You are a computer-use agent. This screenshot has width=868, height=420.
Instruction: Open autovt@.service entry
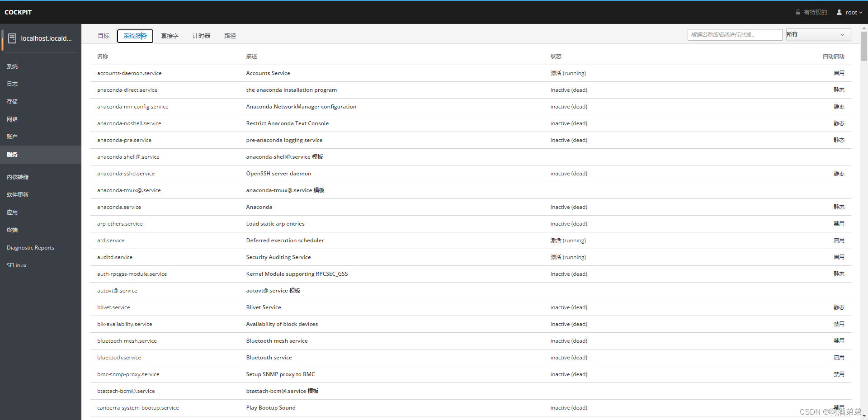471,291
